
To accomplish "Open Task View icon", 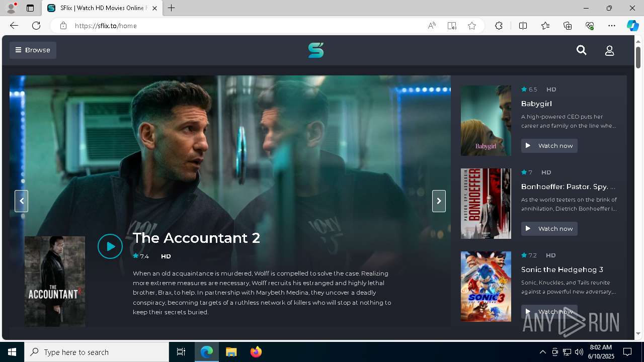I will (x=181, y=352).
